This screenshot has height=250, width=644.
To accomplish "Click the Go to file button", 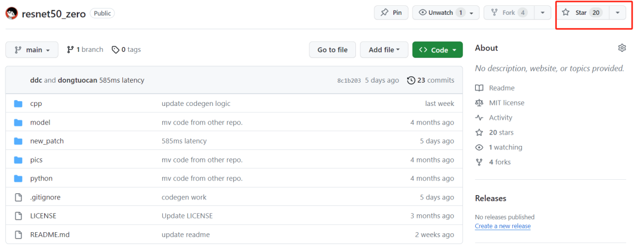I will 332,49.
